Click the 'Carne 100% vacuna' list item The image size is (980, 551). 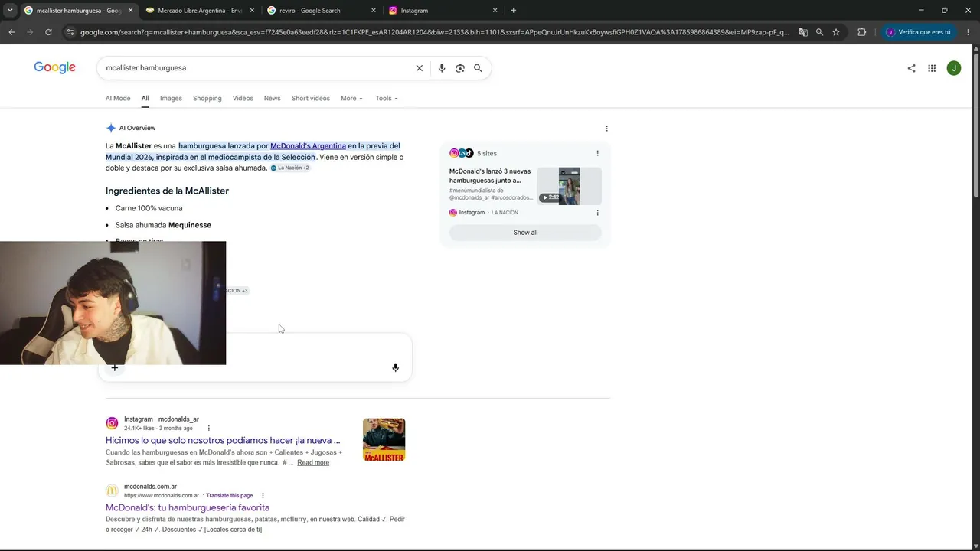pyautogui.click(x=149, y=208)
